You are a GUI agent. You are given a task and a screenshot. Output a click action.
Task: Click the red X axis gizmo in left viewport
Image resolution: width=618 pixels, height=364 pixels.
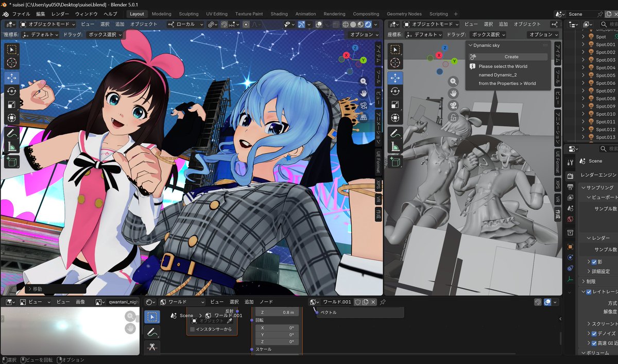pyautogui.click(x=346, y=55)
